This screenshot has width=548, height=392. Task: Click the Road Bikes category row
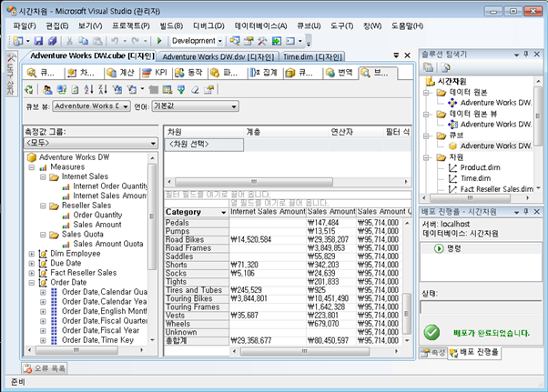(x=197, y=240)
